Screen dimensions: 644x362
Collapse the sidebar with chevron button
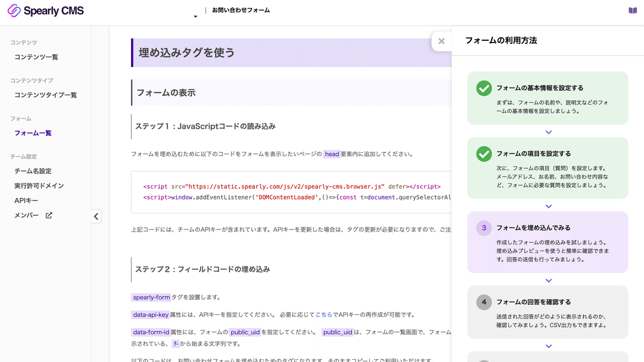coord(96,216)
